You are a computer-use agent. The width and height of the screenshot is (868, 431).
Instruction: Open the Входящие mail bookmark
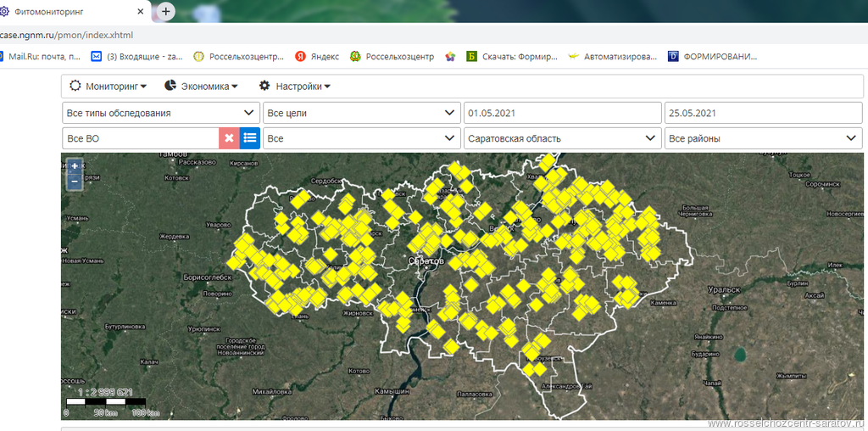136,56
